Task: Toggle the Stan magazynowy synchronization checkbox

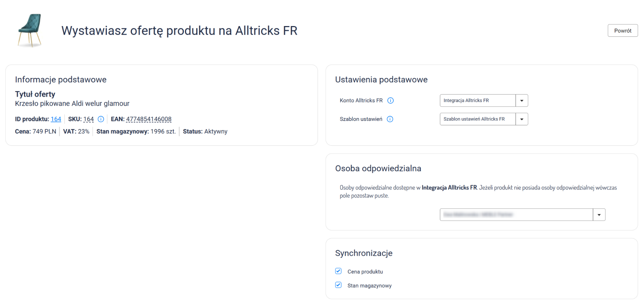Action: pos(338,285)
